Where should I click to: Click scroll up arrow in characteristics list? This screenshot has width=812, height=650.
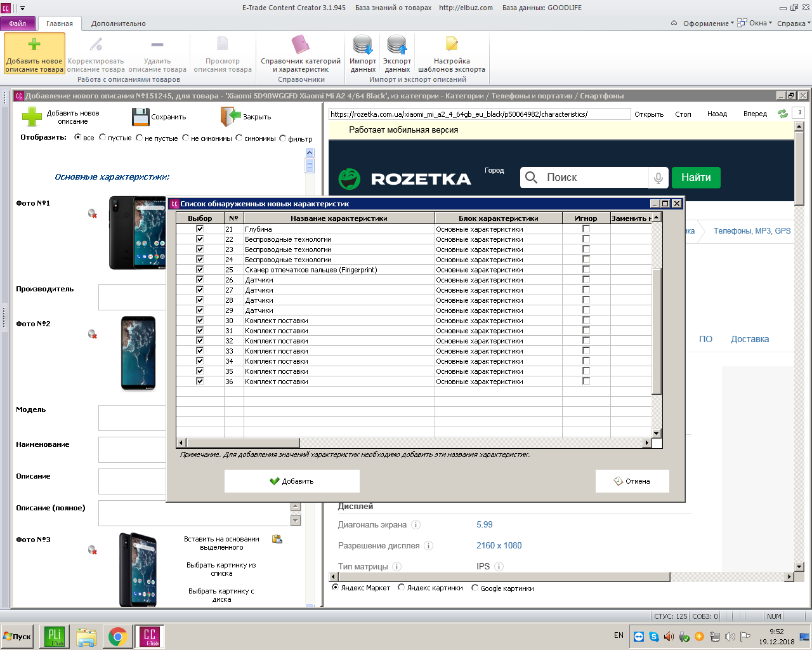pyautogui.click(x=657, y=217)
